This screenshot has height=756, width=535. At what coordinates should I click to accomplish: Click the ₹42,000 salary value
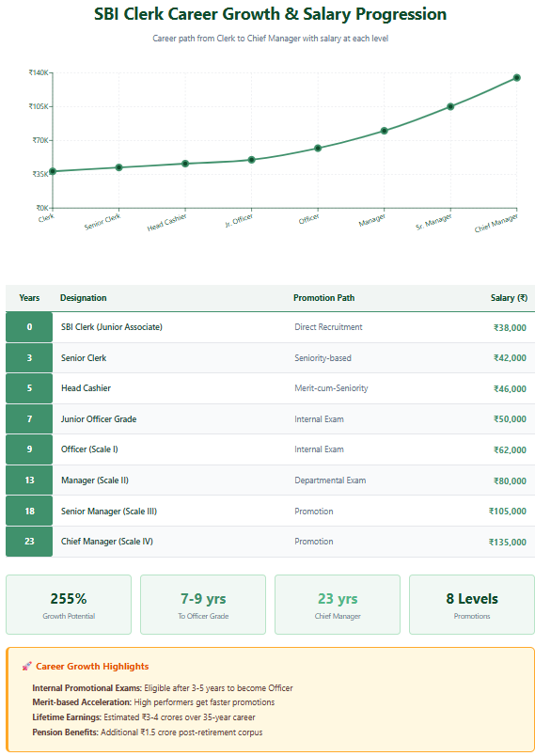(510, 357)
